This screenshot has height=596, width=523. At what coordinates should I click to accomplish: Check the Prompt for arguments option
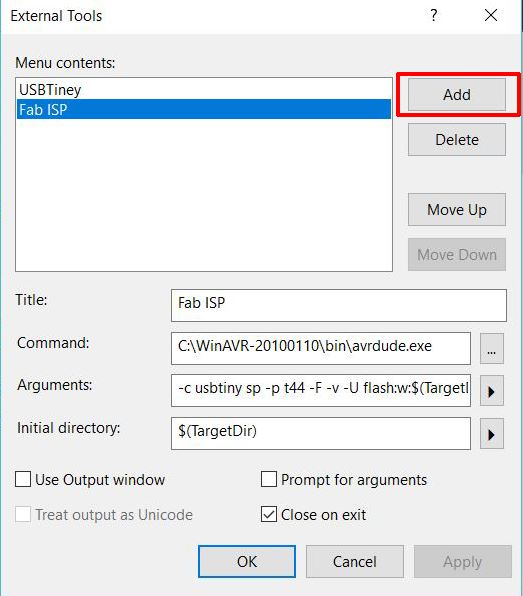coord(269,479)
